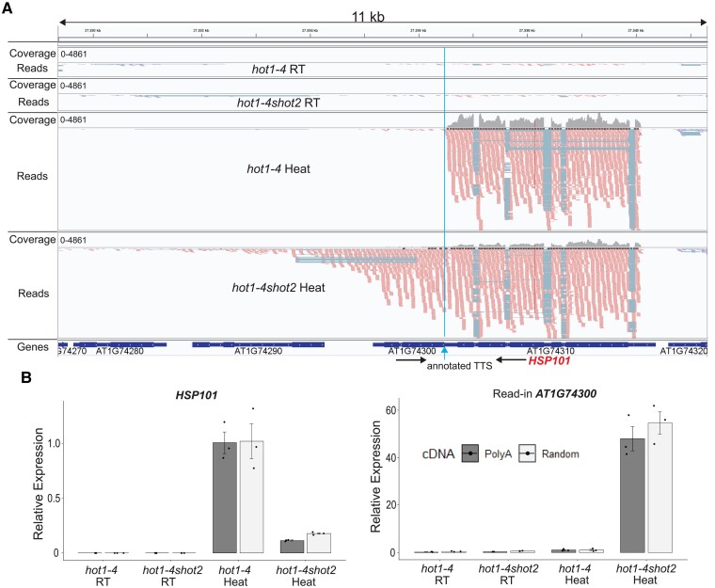Click the 'annotated TTS' label
This screenshot has height=588, width=715.
(459, 366)
